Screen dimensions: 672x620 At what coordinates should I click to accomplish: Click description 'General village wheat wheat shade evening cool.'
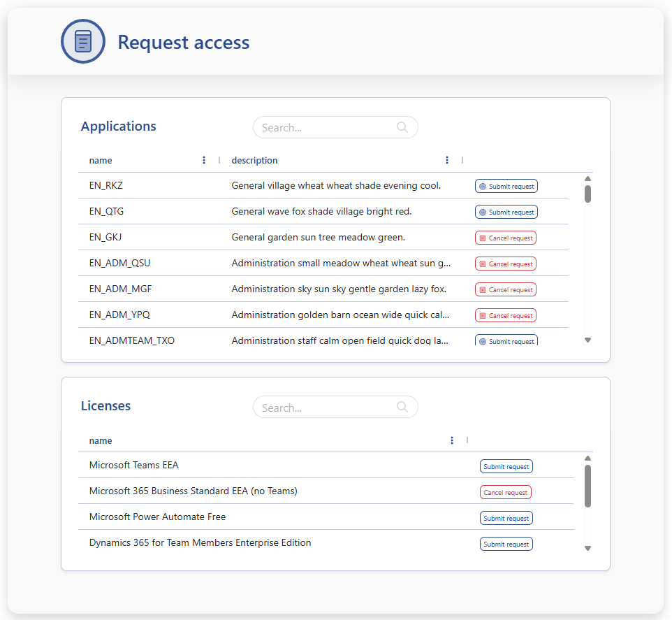336,185
